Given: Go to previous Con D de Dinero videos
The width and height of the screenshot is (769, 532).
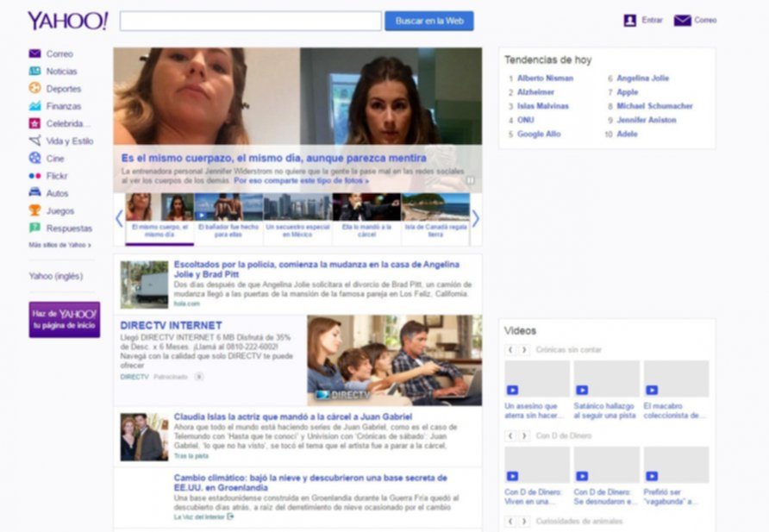Looking at the screenshot, I should tap(510, 435).
